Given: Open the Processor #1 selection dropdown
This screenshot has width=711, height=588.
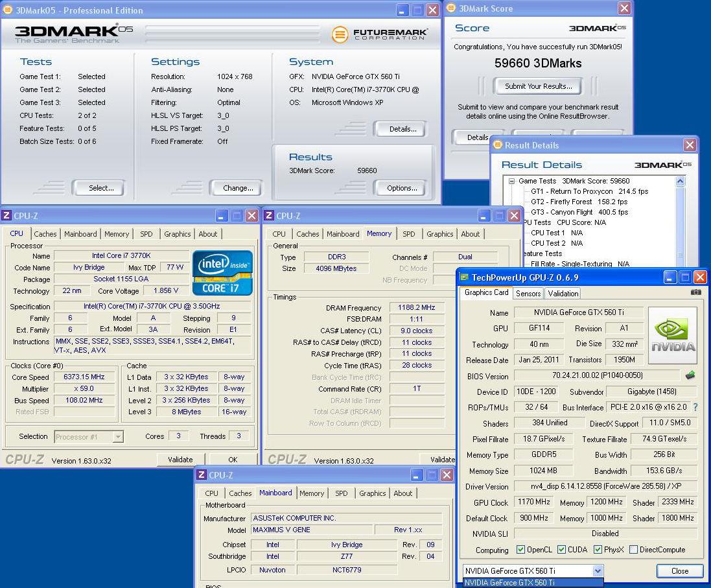Looking at the screenshot, I should 117,437.
